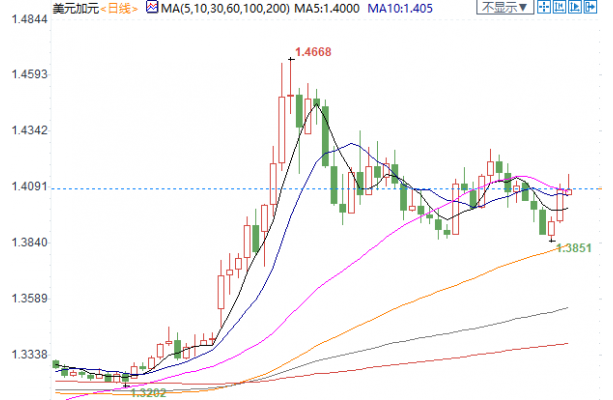Image resolution: width=613 pixels, height=400 pixels.
Task: Click the peak candlestick at 1.4668
Action: pos(291,86)
